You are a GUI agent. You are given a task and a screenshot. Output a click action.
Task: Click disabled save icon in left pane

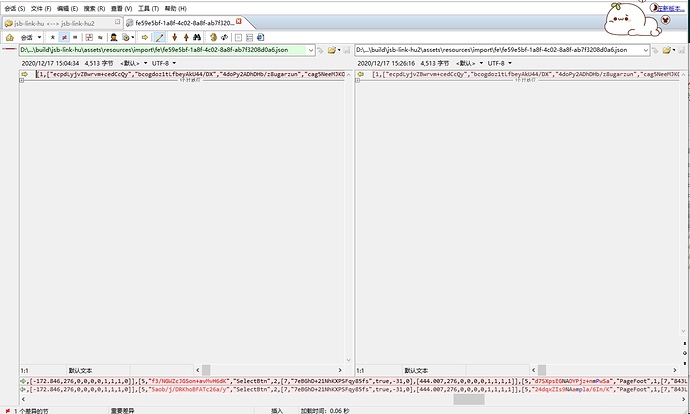tap(347, 50)
